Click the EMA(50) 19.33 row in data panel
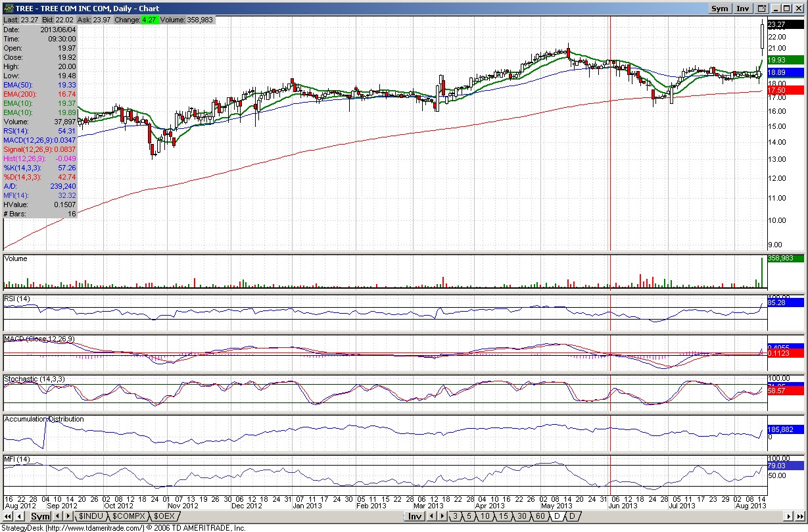Image resolution: width=808 pixels, height=532 pixels. [x=40, y=85]
